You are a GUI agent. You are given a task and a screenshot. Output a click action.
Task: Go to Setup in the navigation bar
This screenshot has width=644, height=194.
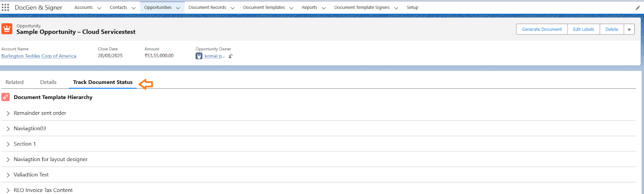(x=412, y=8)
